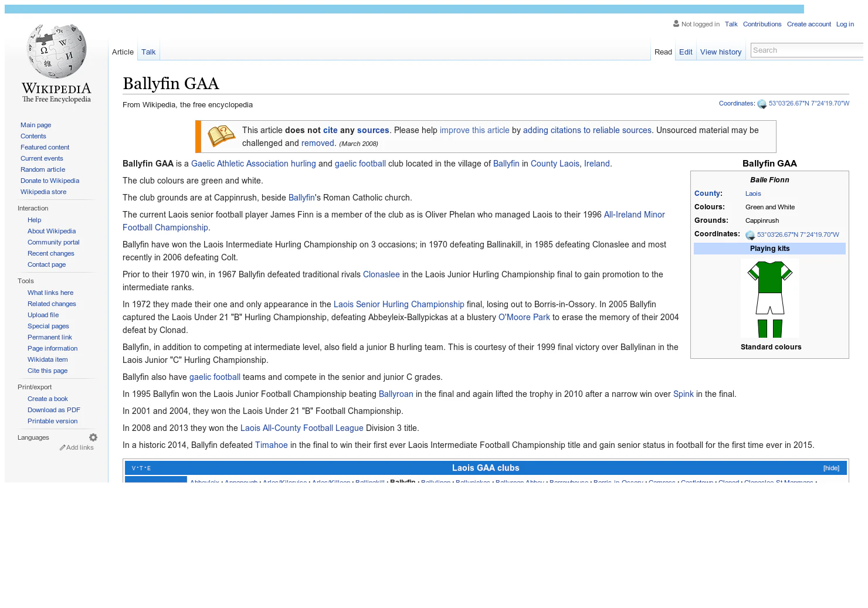Switch to the Talk tab
Viewport: 868px width, 608px height.
(148, 52)
